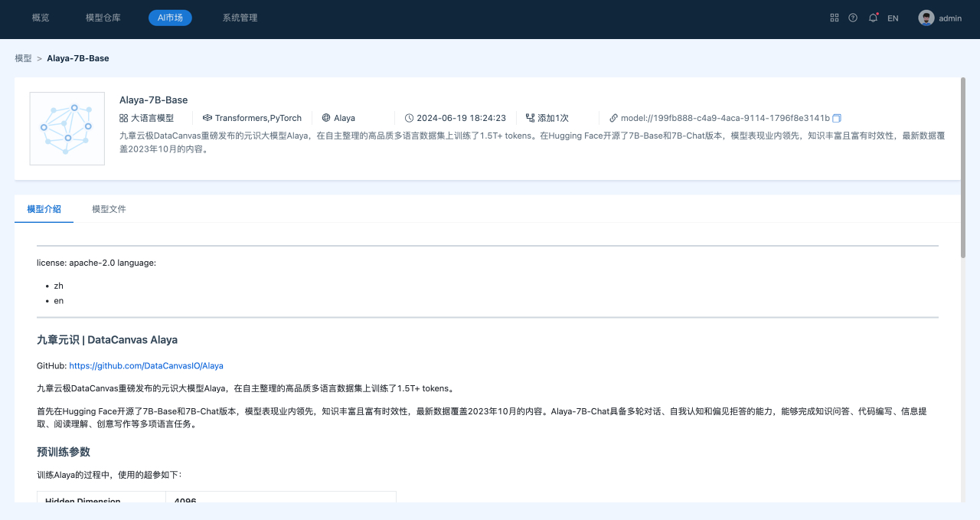The width and height of the screenshot is (980, 520).
Task: Open the apps grid icon in the header
Action: point(835,18)
